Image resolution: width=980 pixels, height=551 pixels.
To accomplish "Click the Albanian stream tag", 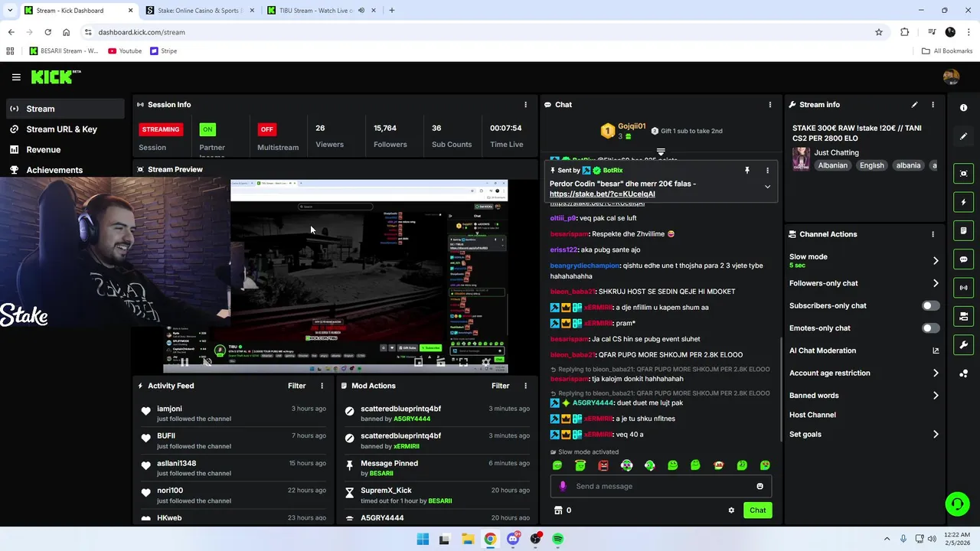I will click(x=832, y=165).
